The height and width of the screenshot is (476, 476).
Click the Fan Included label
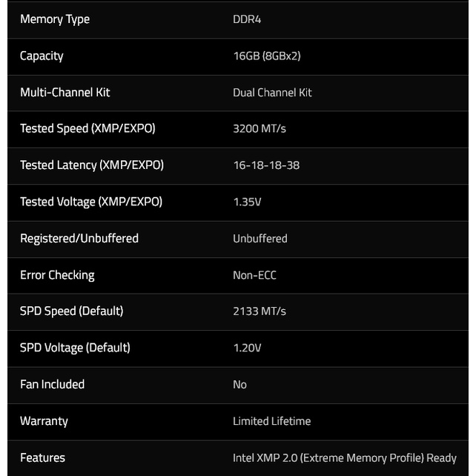53,384
